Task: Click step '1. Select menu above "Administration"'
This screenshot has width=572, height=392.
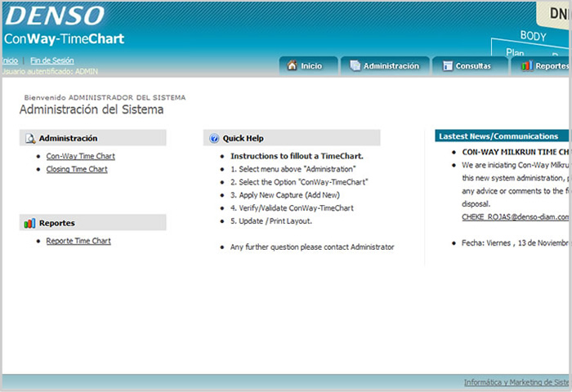Action: click(x=293, y=169)
